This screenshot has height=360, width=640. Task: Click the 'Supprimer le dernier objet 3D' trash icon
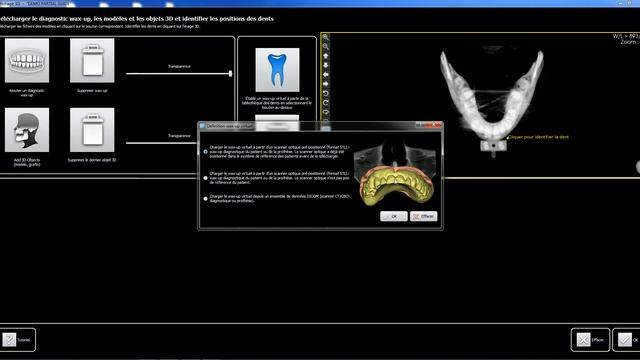tap(92, 130)
